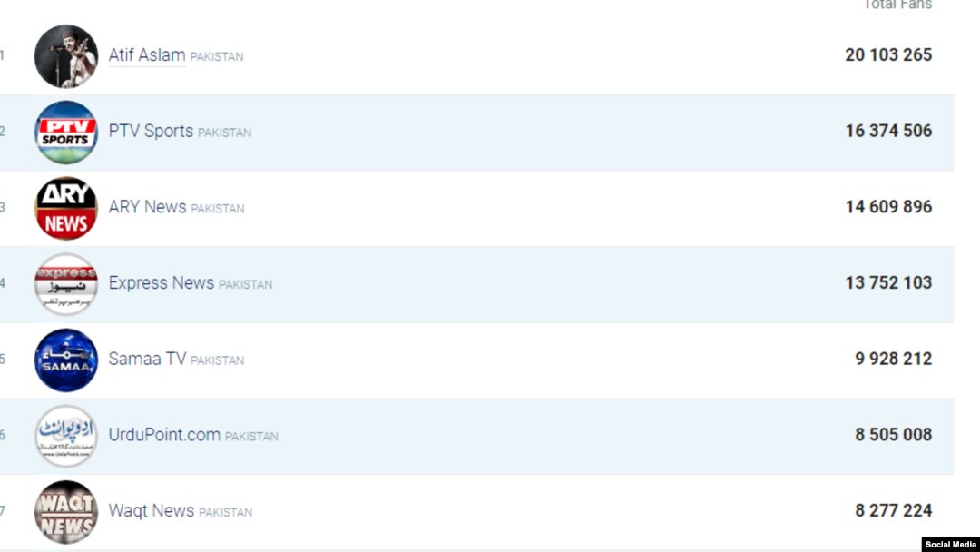Viewport: 980px width, 552px height.
Task: Open the PTV Sports page link
Action: tap(151, 131)
